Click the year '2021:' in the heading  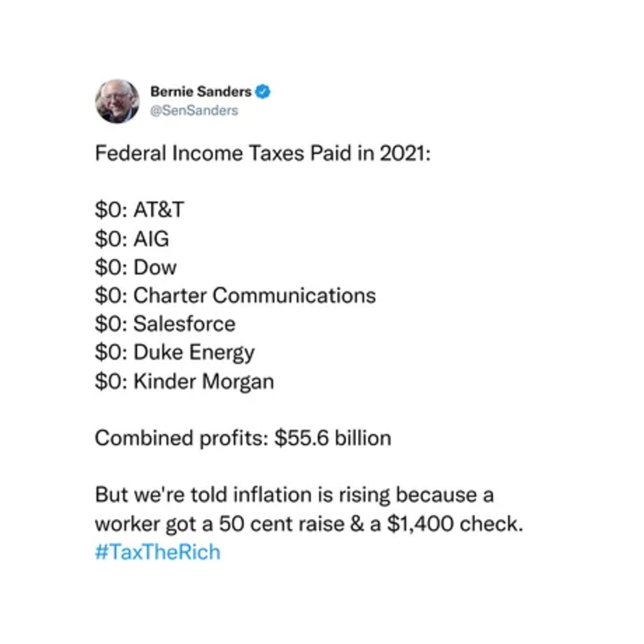[x=405, y=153]
